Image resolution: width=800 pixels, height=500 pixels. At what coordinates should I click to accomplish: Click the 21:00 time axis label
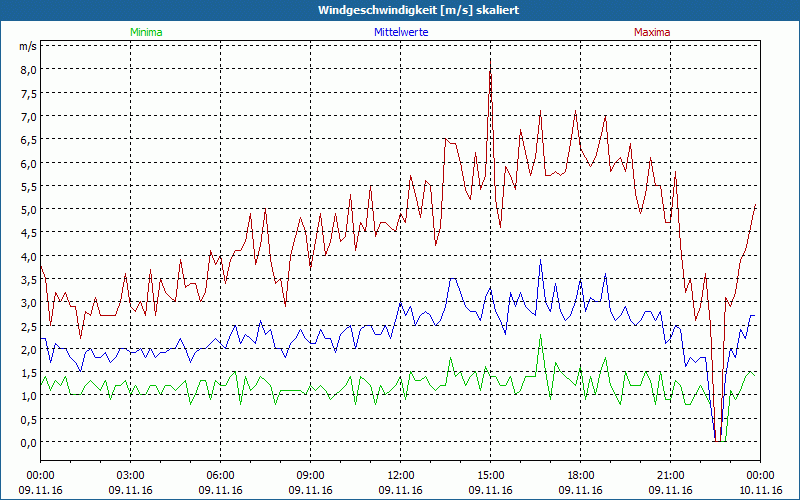(670, 476)
